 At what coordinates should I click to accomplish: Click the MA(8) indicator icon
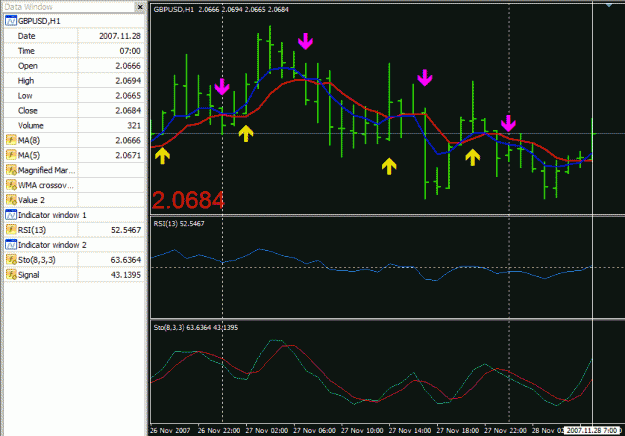pyautogui.click(x=11, y=140)
